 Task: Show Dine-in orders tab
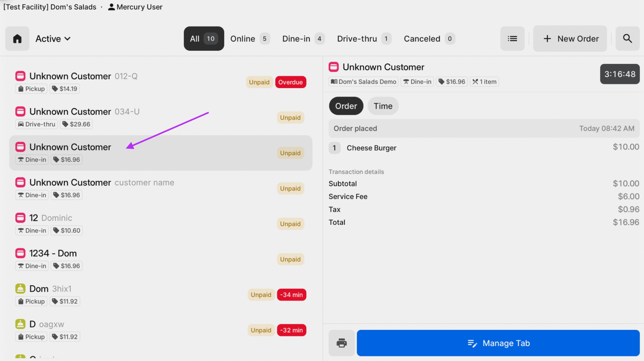tap(303, 38)
